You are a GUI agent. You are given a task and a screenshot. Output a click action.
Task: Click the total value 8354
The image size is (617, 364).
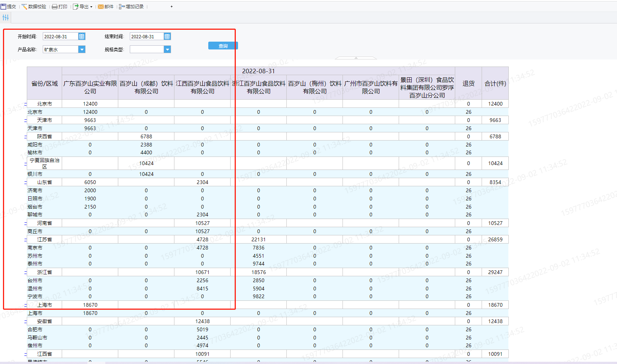click(495, 182)
